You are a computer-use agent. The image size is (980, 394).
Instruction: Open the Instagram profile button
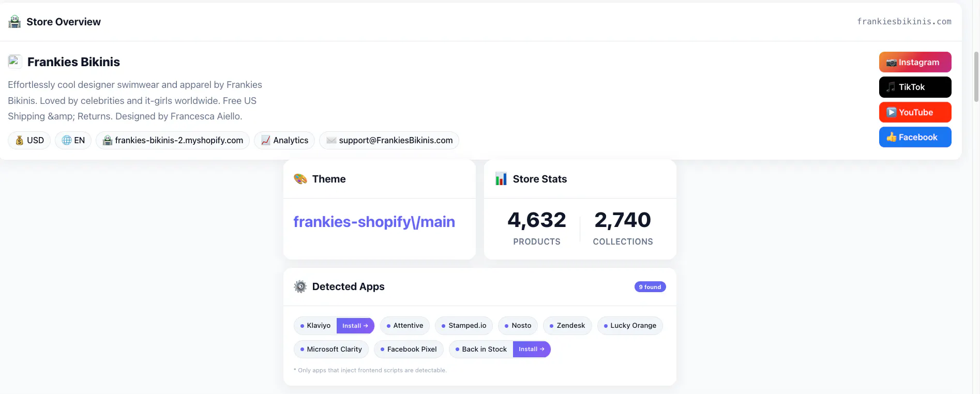[915, 62]
